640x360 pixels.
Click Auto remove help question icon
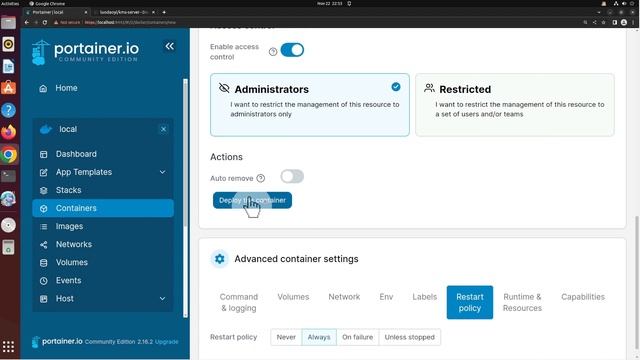(260, 178)
